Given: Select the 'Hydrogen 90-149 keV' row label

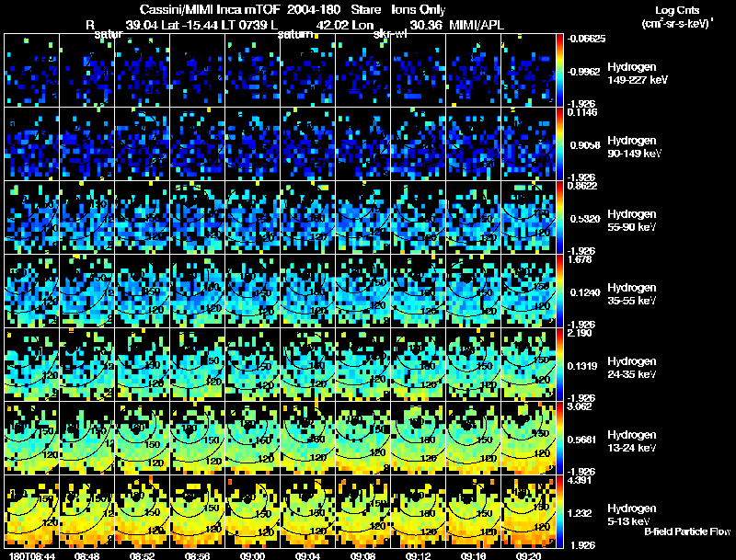Looking at the screenshot, I should point(635,147).
